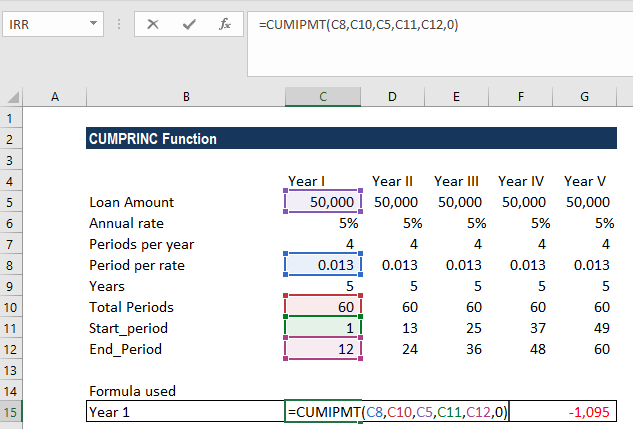Select Year I Annual rate 5%
Image resolution: width=633 pixels, height=429 pixels.
point(349,223)
